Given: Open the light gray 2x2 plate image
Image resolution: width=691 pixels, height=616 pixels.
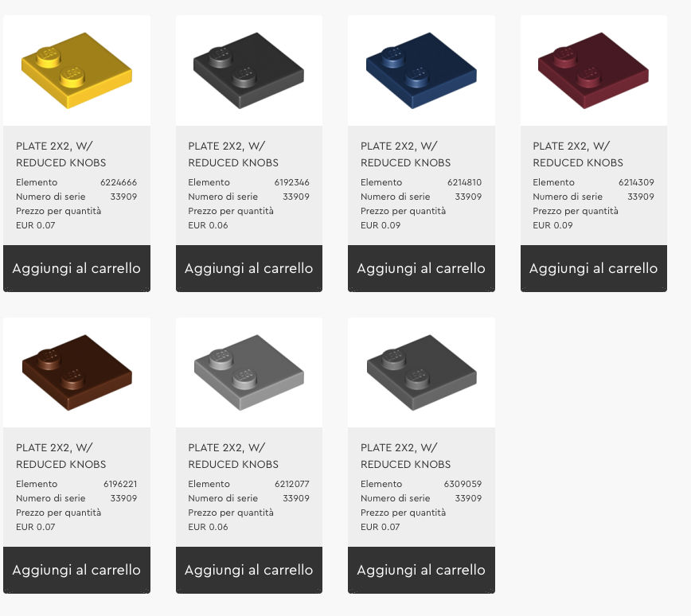Looking at the screenshot, I should 249,372.
